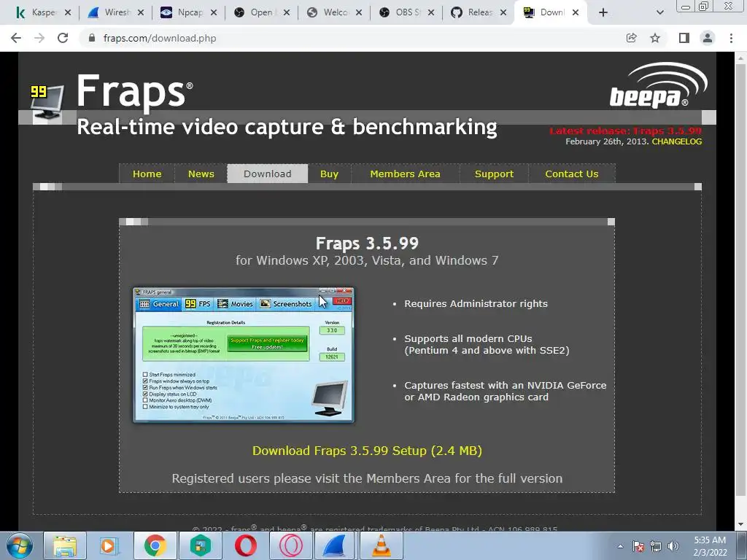
Task: Select the Download menu item
Action: (267, 174)
